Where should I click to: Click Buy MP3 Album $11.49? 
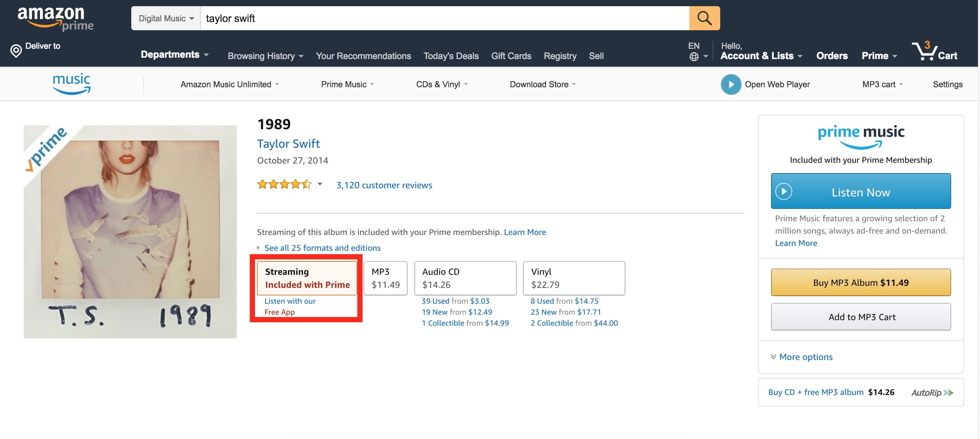coord(860,282)
